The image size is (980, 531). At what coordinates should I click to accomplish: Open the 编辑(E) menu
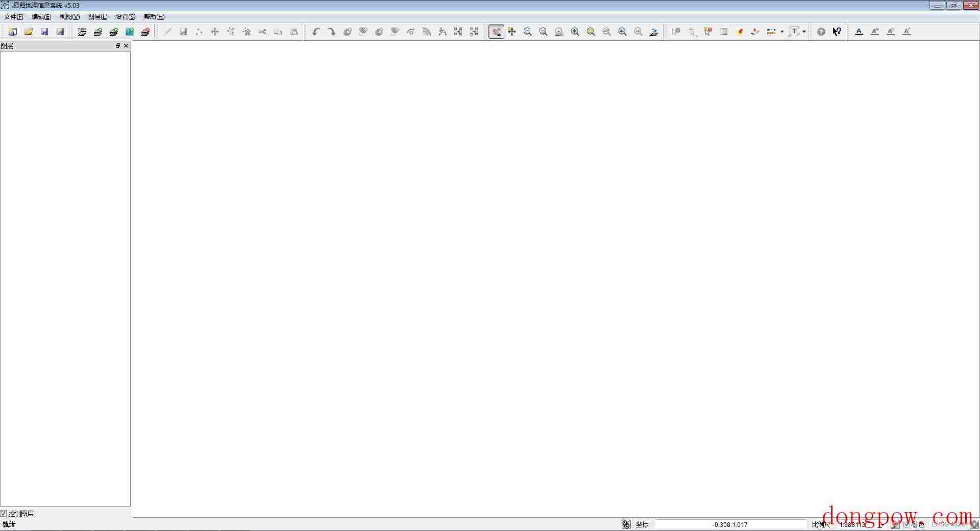pyautogui.click(x=41, y=17)
